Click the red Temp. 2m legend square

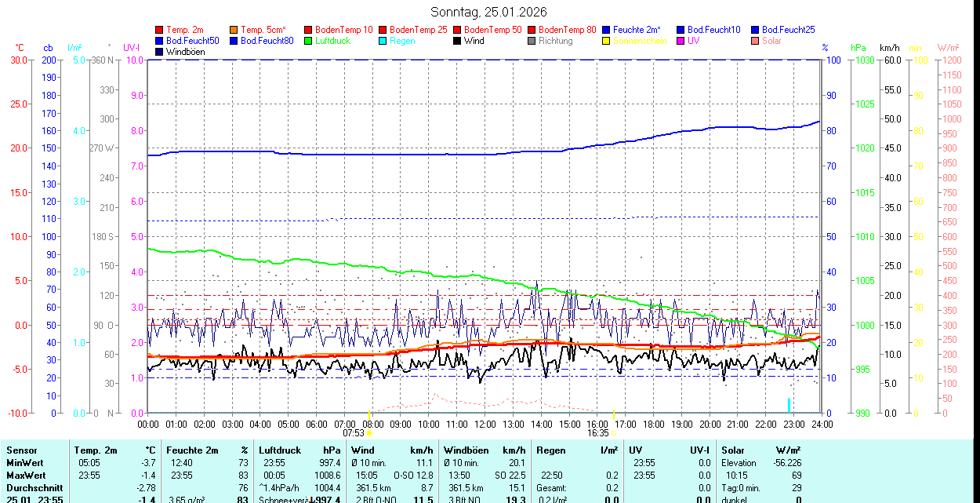coord(159,30)
